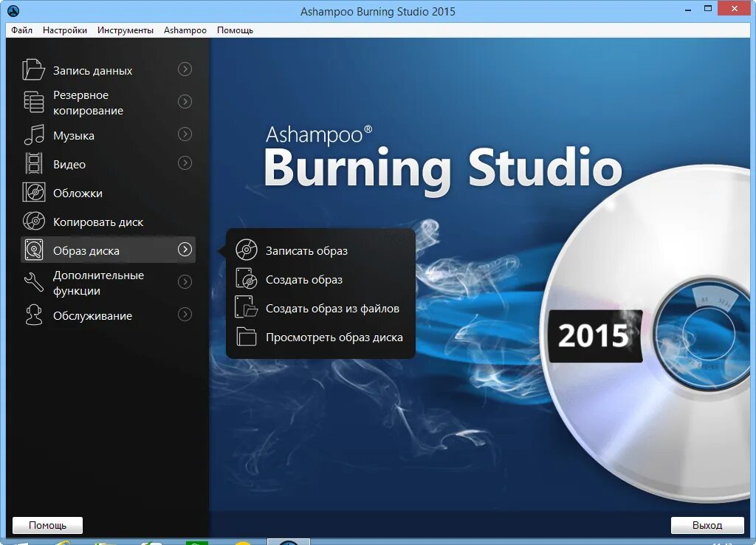Viewport: 756px width, 545px height.
Task: Open the Ashampoo menu
Action: (x=185, y=30)
